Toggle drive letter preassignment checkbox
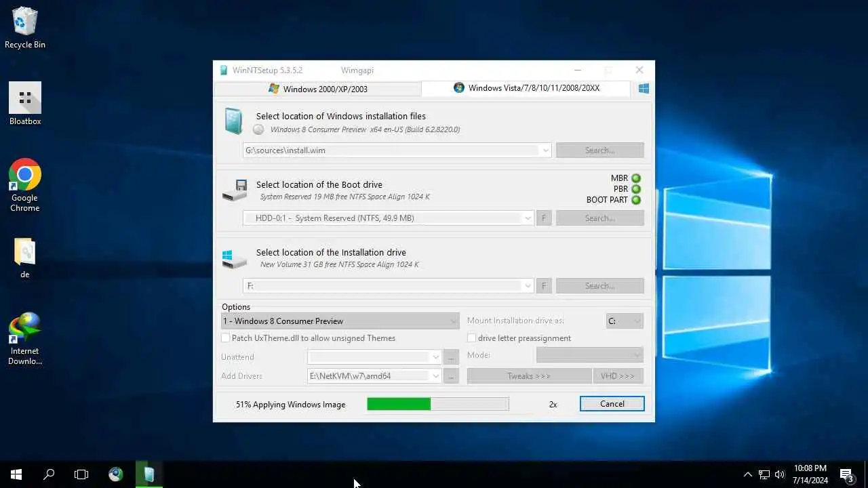Image resolution: width=868 pixels, height=488 pixels. [472, 338]
